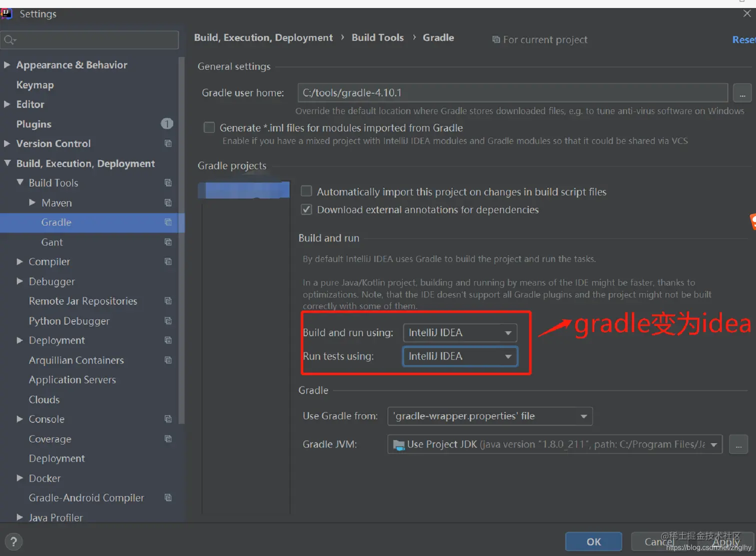Click the help question mark icon

click(13, 541)
